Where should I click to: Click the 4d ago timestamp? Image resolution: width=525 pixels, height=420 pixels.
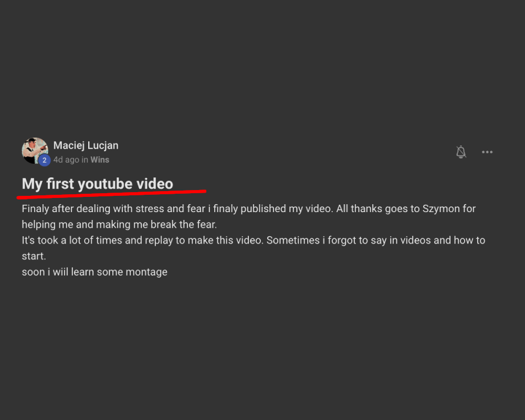click(66, 160)
